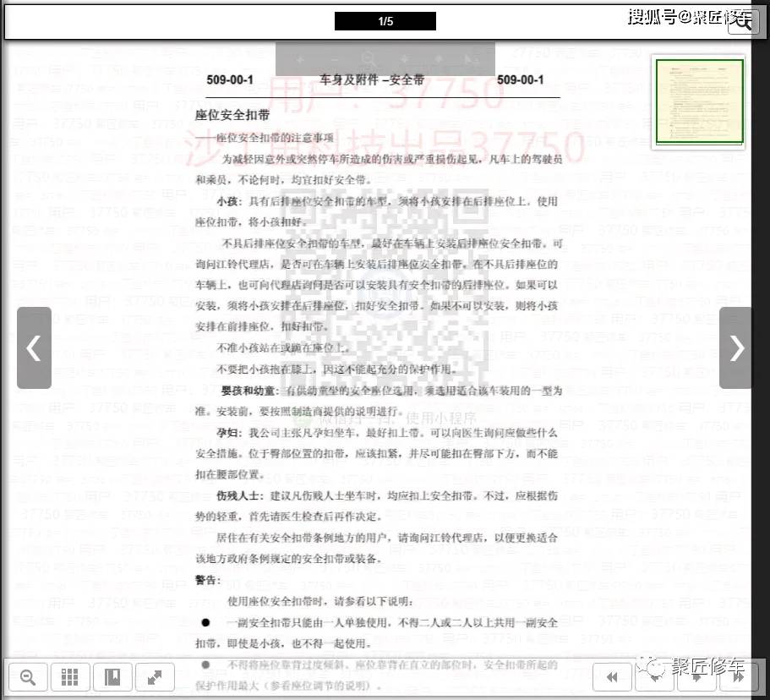Screen dimensions: 770x700
Task: Jump to the last page with the fast-forward button
Action: 738,677
